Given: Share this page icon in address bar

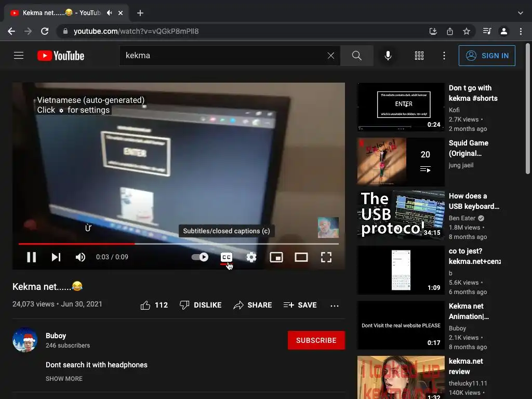Looking at the screenshot, I should [x=449, y=31].
